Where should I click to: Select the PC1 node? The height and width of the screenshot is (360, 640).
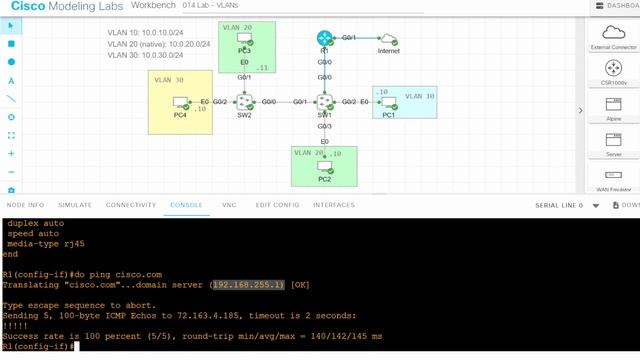click(x=388, y=102)
